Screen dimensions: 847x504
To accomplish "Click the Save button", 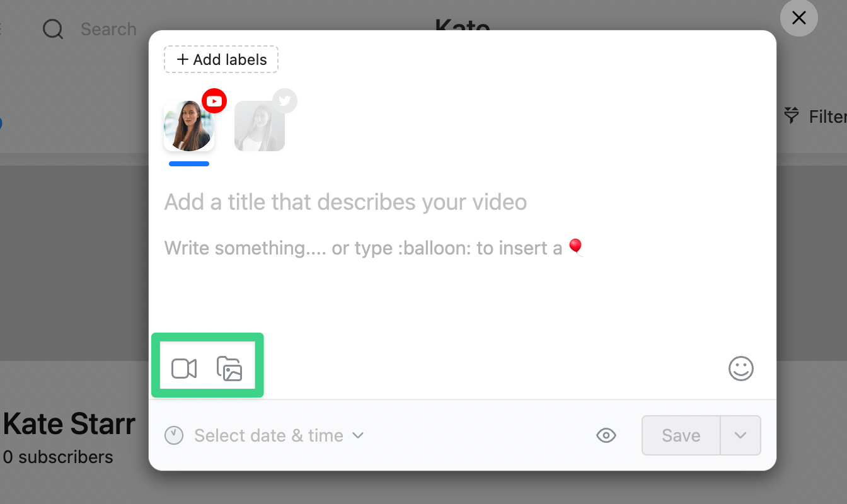I will [x=681, y=435].
